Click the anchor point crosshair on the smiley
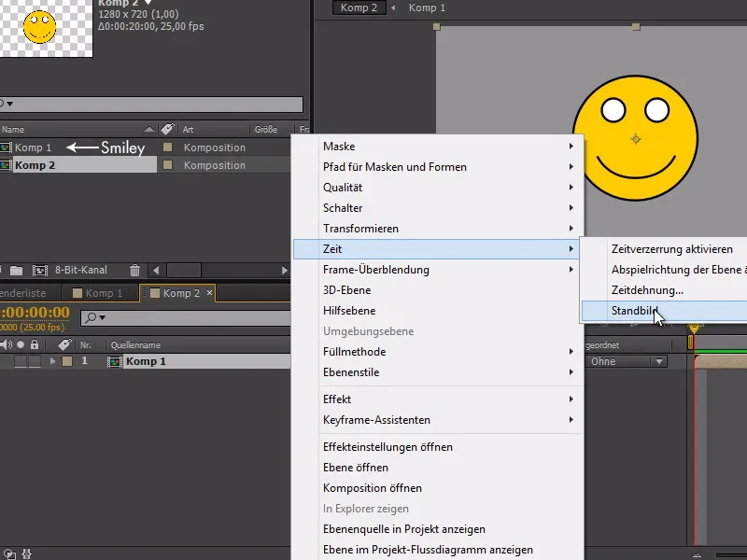 (636, 139)
